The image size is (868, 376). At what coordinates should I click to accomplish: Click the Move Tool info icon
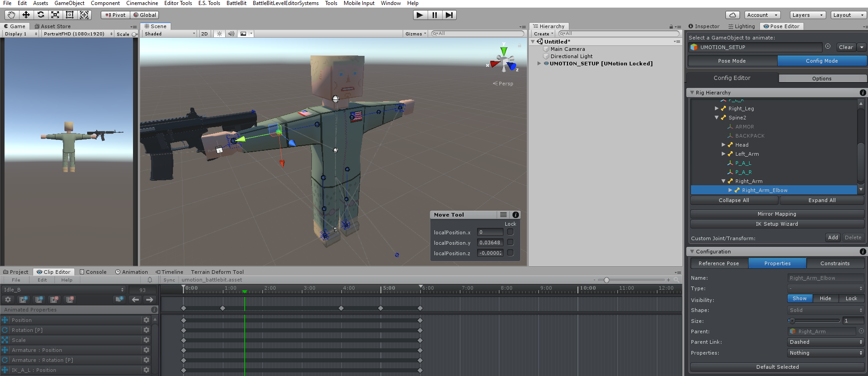click(516, 215)
